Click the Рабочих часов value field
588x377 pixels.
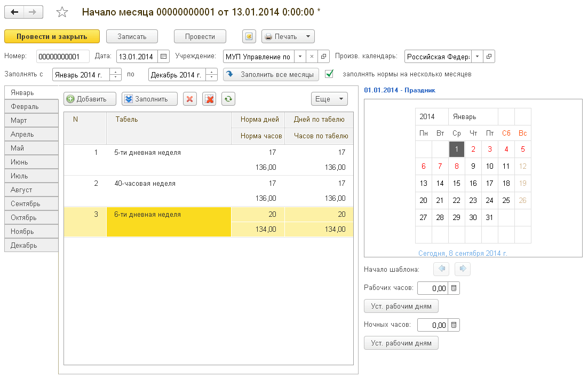433,288
